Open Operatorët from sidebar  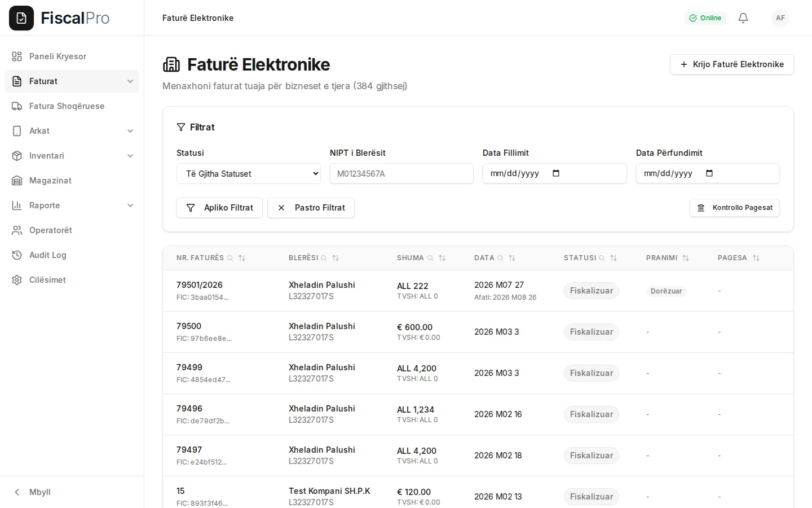[x=72, y=230]
